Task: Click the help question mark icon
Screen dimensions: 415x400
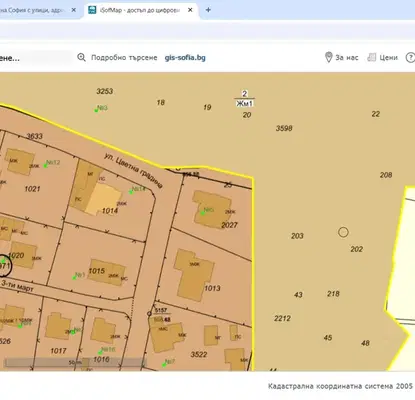Action: point(410,57)
